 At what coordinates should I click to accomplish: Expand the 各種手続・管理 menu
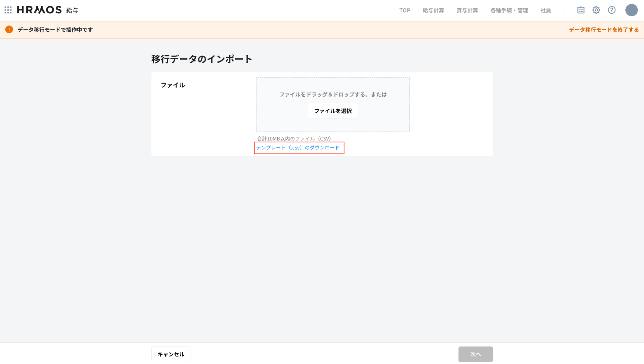click(x=509, y=10)
